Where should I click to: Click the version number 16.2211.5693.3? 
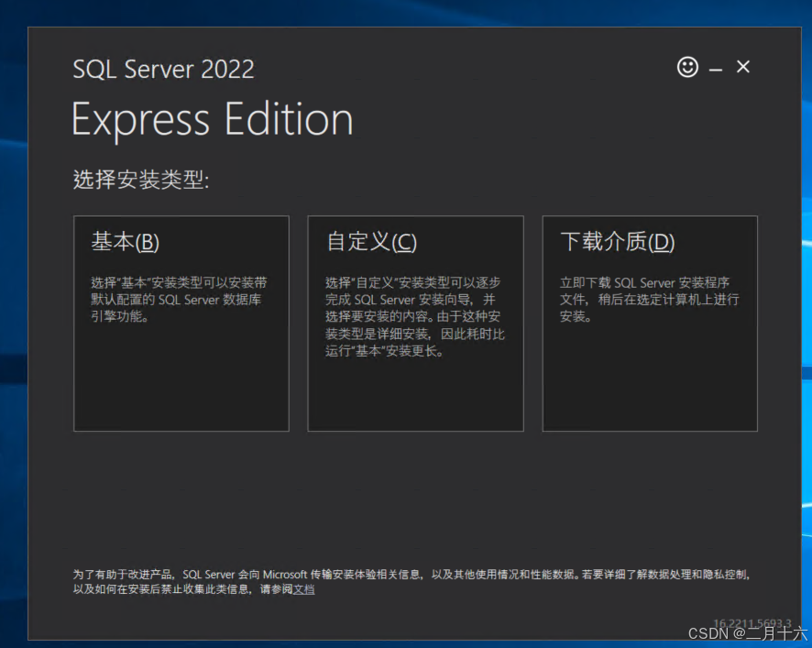(x=752, y=622)
